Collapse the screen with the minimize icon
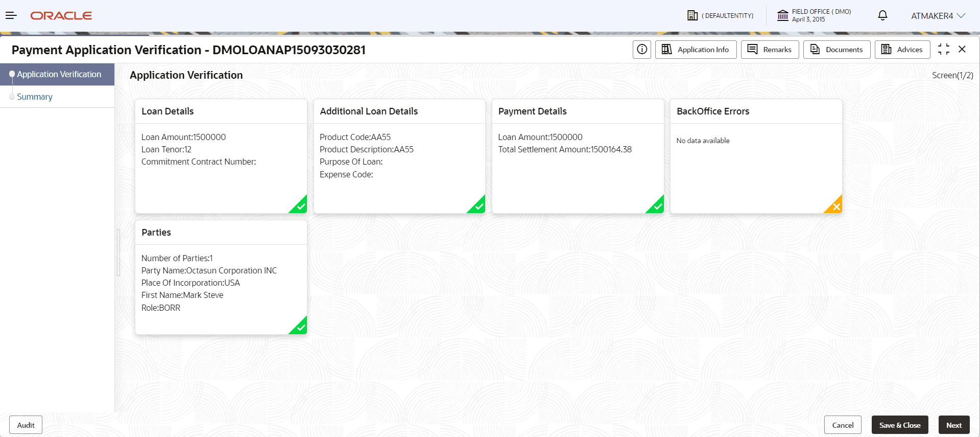This screenshot has height=437, width=980. pos(944,49)
